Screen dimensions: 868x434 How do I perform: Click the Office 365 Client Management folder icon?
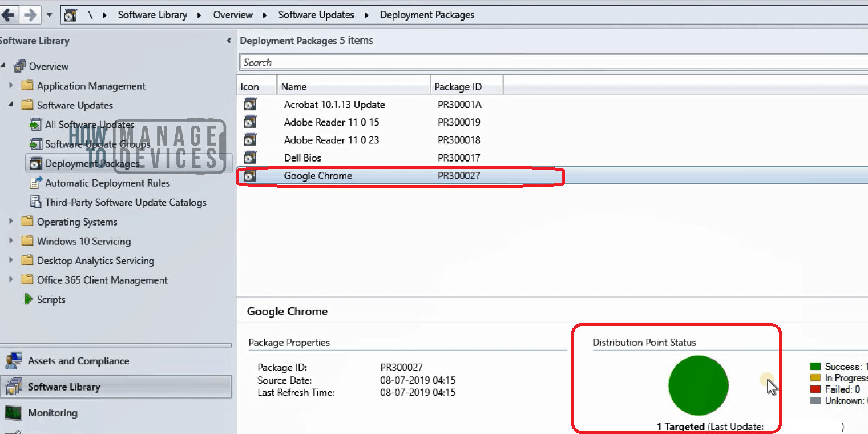click(27, 280)
